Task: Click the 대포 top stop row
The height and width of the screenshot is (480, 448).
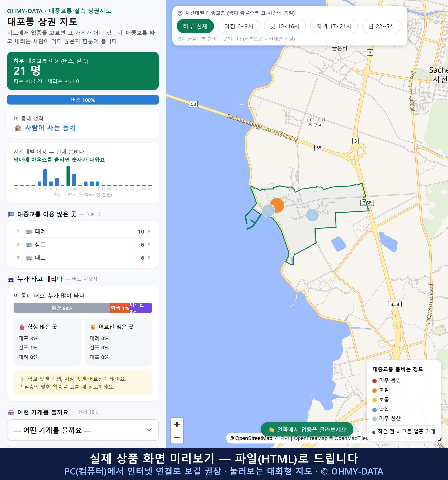Action: coord(83,258)
